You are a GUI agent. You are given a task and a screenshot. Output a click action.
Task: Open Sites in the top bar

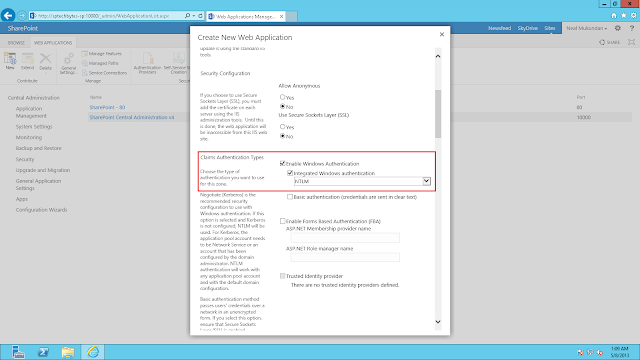tap(550, 28)
